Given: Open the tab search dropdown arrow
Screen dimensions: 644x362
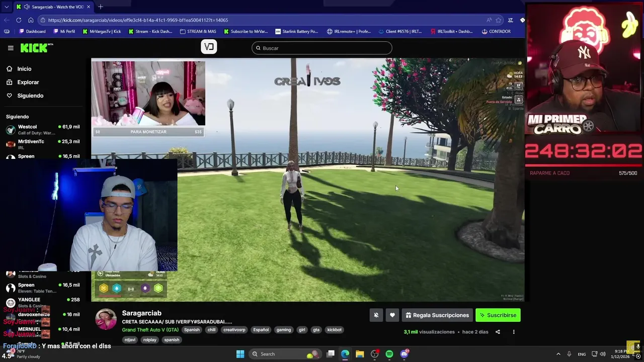Looking at the screenshot, I should click(7, 7).
